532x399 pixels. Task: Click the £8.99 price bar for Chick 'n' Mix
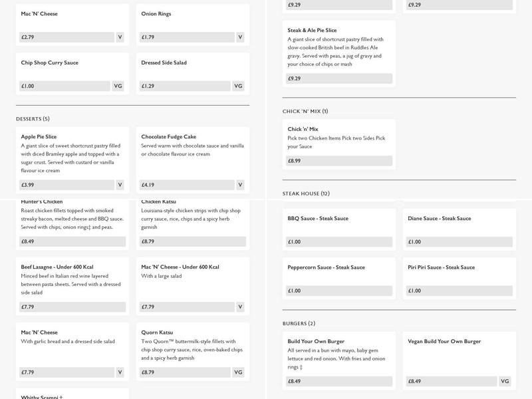pyautogui.click(x=339, y=161)
